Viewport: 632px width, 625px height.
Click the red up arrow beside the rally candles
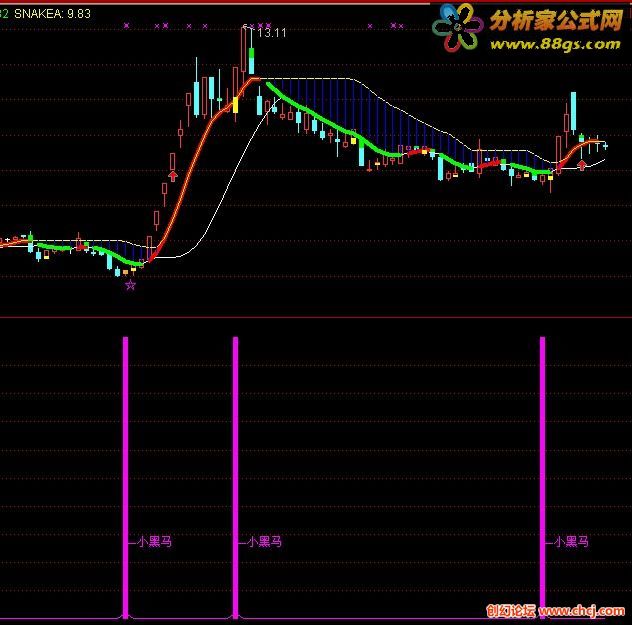173,176
